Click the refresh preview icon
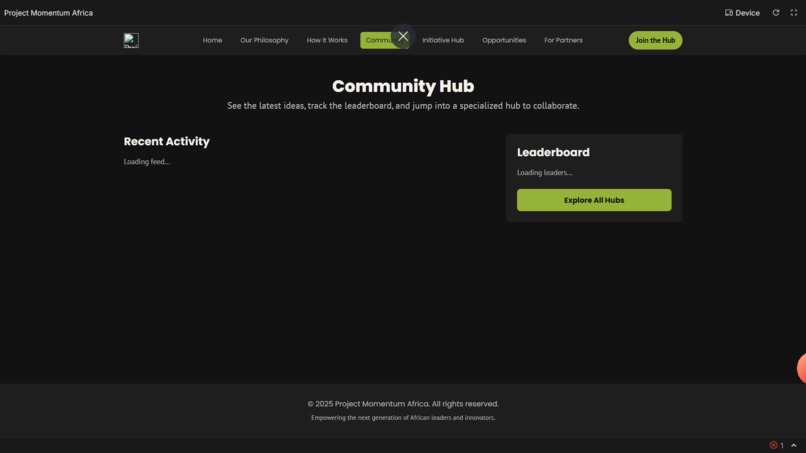806x453 pixels. coord(776,13)
